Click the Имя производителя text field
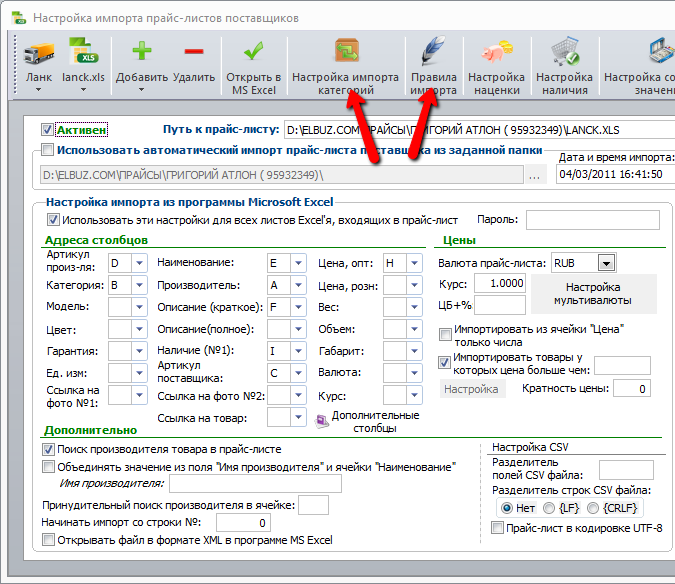 [256, 484]
